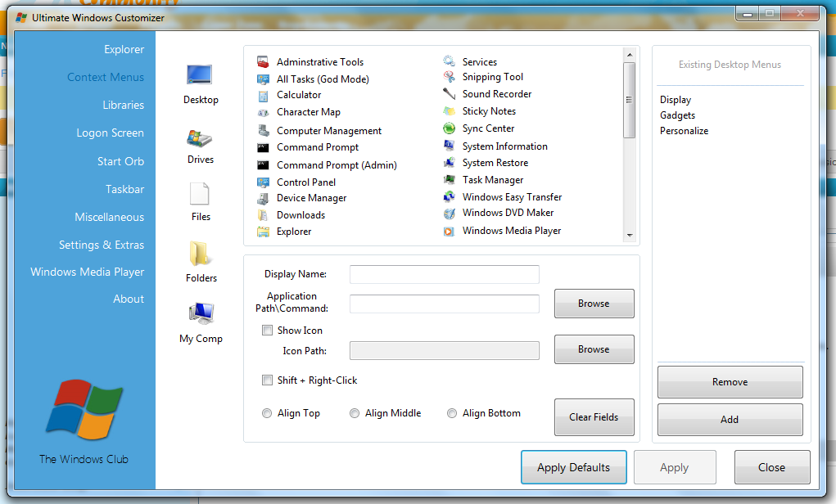Image resolution: width=836 pixels, height=504 pixels.
Task: Open Settings & Extras section
Action: click(102, 245)
